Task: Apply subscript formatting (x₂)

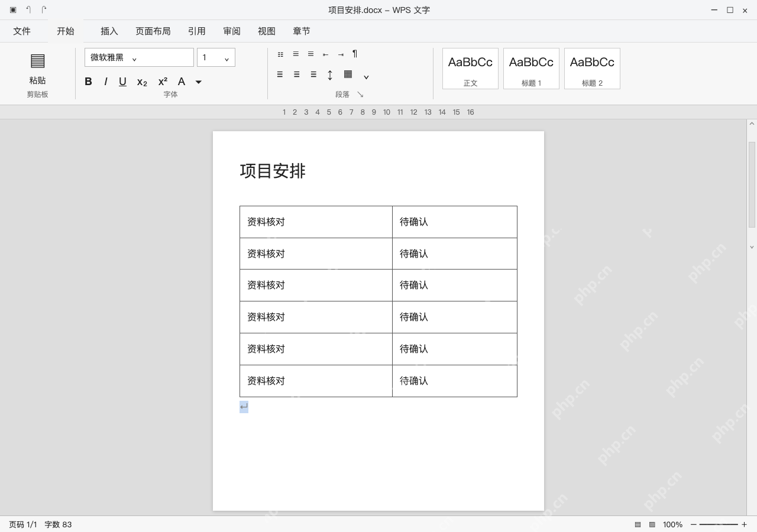Action: coord(142,82)
